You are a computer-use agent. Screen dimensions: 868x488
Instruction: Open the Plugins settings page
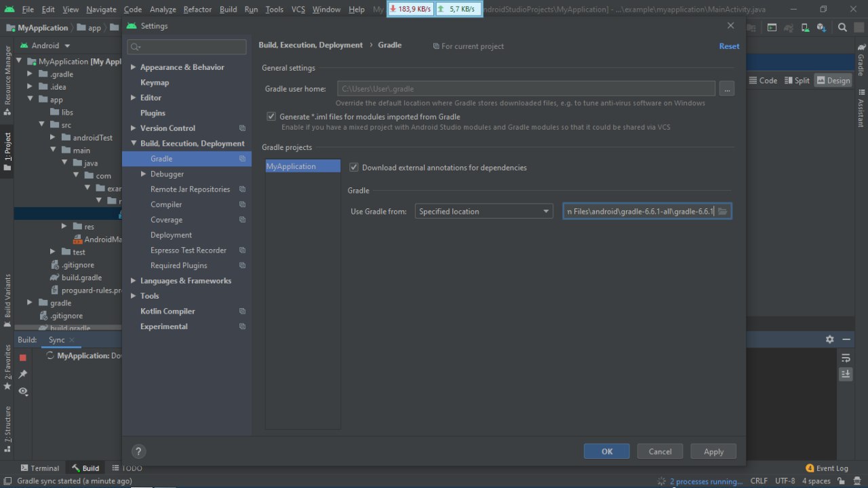153,113
